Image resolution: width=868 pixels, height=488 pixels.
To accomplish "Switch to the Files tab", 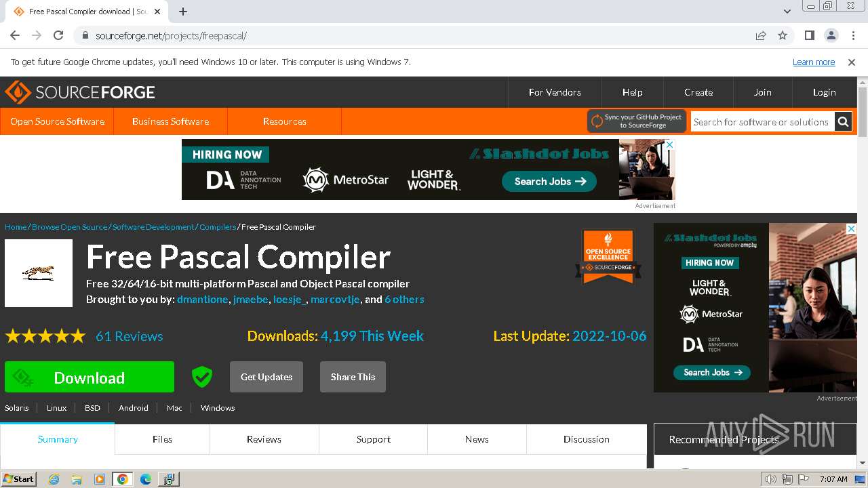I will click(x=162, y=439).
